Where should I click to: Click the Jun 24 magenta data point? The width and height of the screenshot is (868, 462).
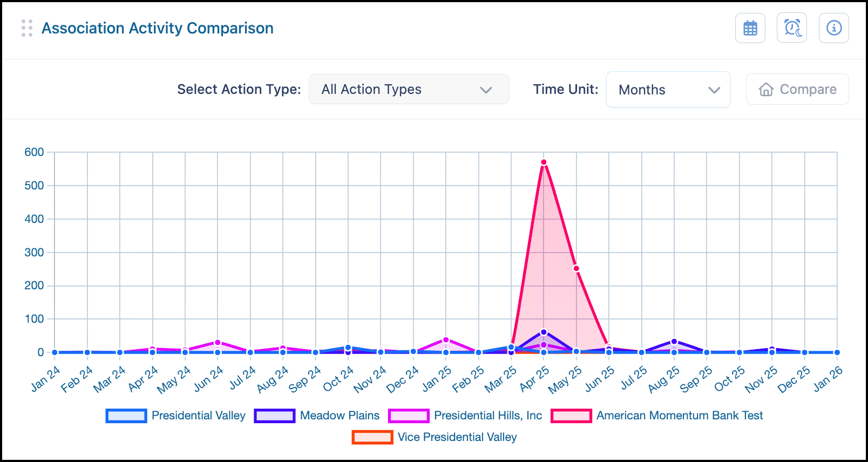pos(218,342)
